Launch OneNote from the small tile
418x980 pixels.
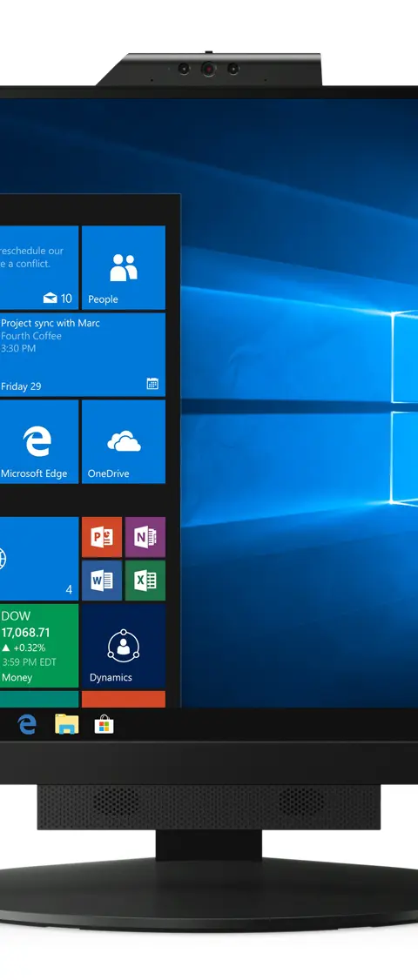click(145, 537)
